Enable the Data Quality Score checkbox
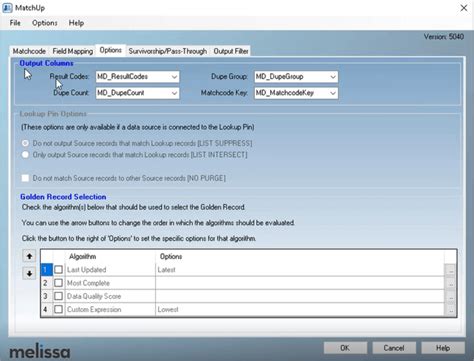The image size is (474, 361). (58, 296)
